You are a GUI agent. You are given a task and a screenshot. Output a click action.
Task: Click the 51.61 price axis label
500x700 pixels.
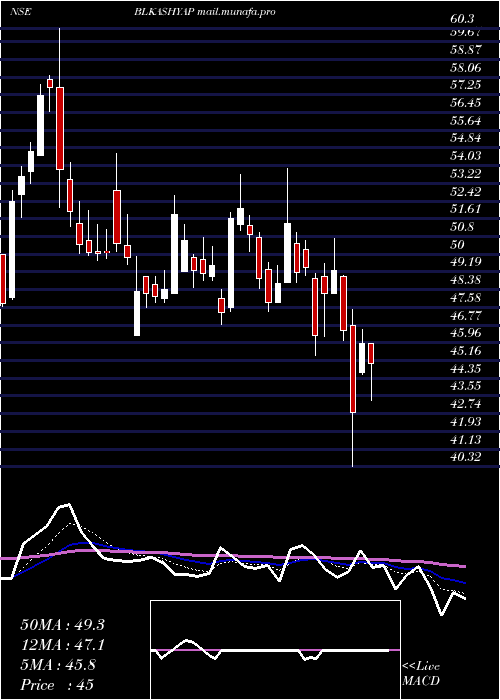tap(466, 209)
